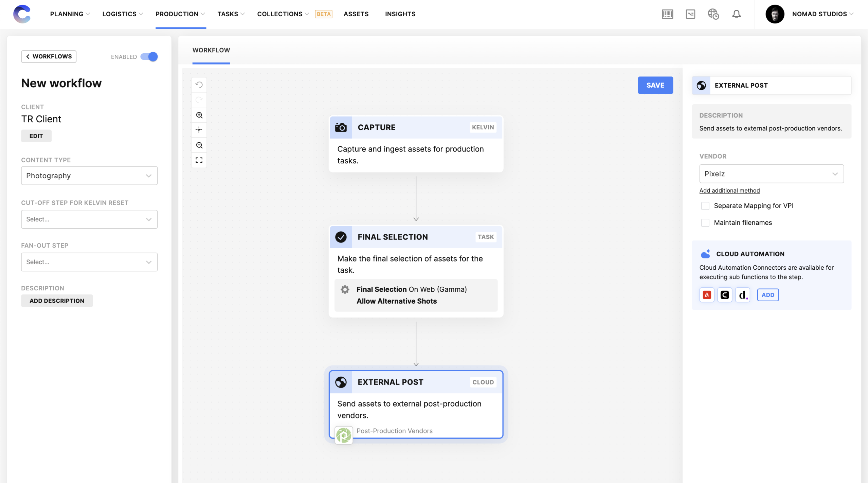The image size is (868, 483).
Task: Zoom out using the magnifier minus icon
Action: click(199, 145)
